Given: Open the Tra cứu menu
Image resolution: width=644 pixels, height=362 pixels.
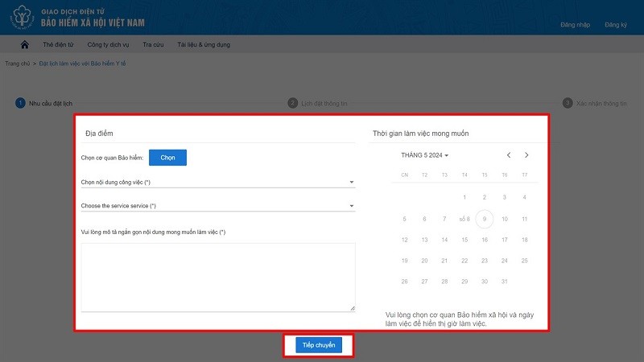Looking at the screenshot, I should (x=153, y=45).
